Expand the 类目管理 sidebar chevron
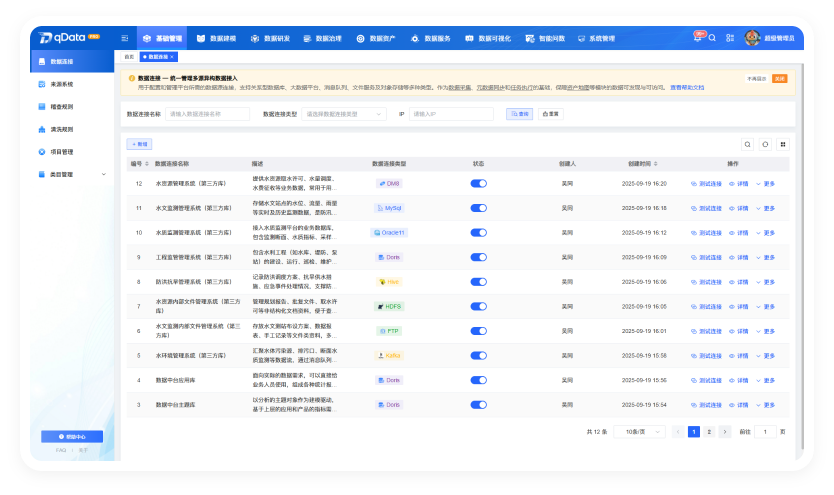 [104, 174]
